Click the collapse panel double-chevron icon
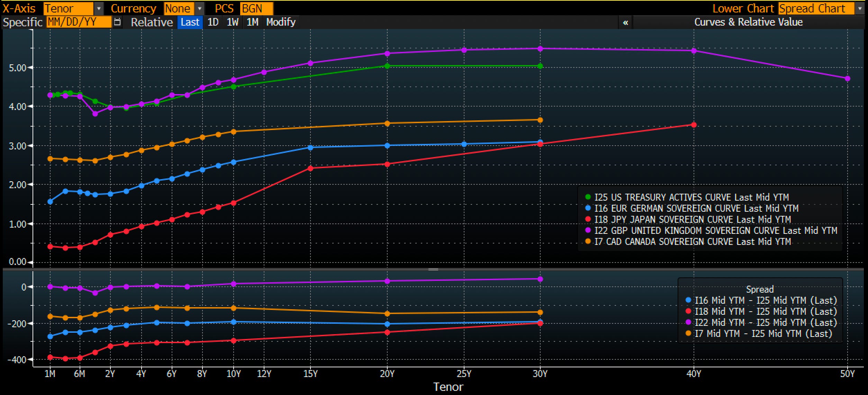Image resolution: width=868 pixels, height=395 pixels. (x=625, y=22)
